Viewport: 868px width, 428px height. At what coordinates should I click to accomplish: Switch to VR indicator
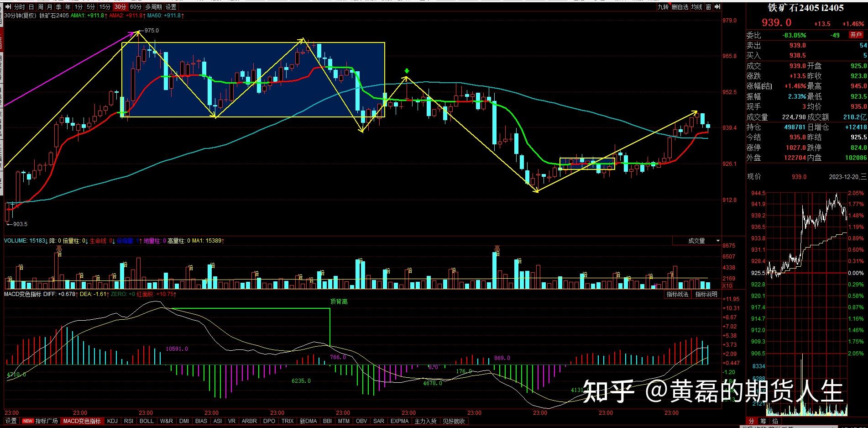232,421
